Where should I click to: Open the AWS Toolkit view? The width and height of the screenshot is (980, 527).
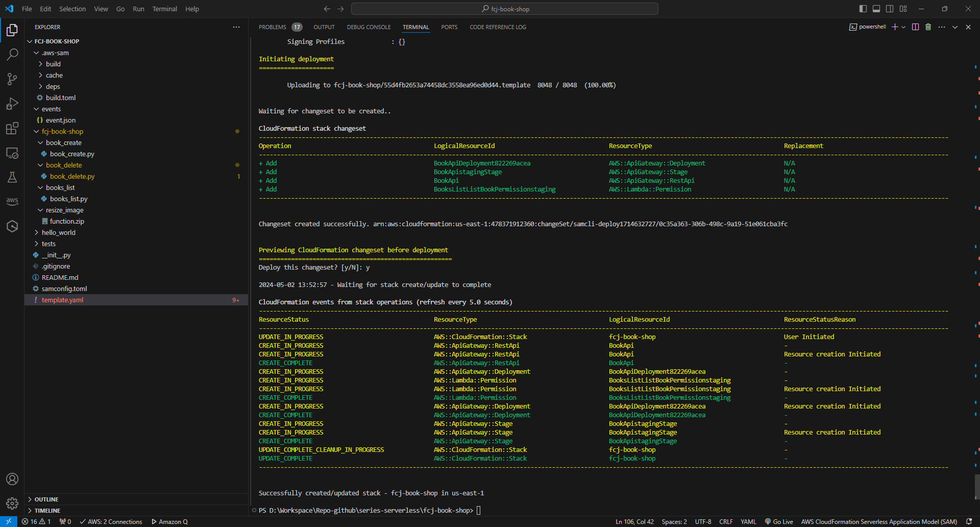point(12,201)
